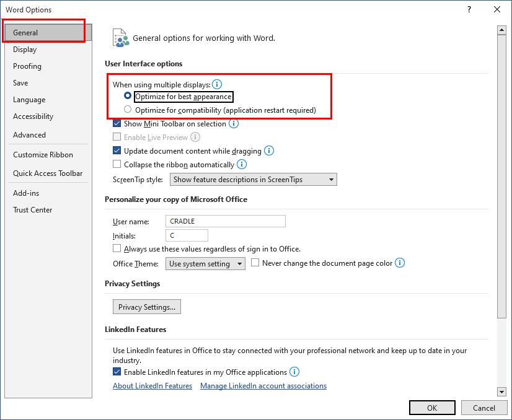Select Optimize for compatibility radio button
The width and height of the screenshot is (512, 420).
point(128,109)
